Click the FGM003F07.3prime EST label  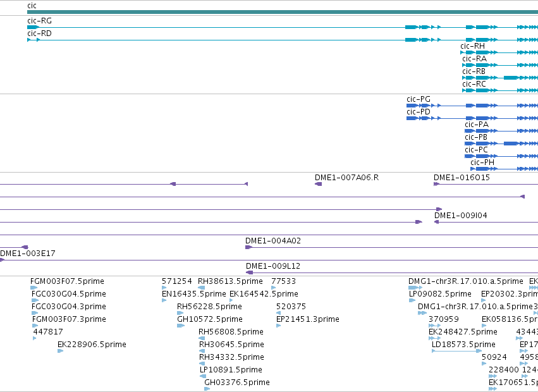[69, 319]
